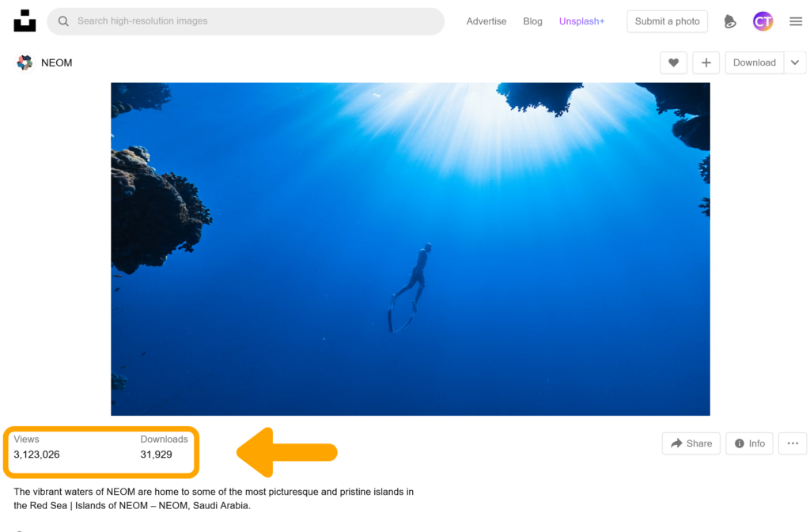Add photo to collection with plus button
This screenshot has height=532, width=810.
coord(706,62)
